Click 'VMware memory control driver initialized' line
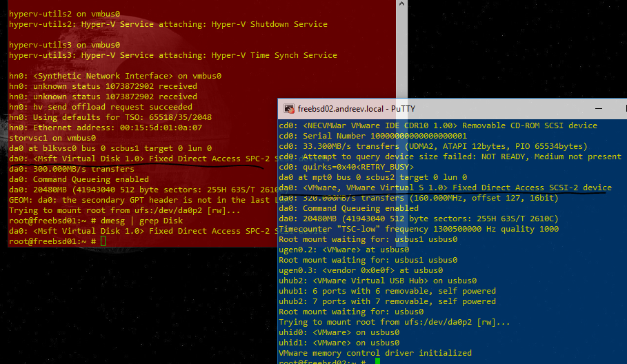Image resolution: width=627 pixels, height=364 pixels. [375, 353]
